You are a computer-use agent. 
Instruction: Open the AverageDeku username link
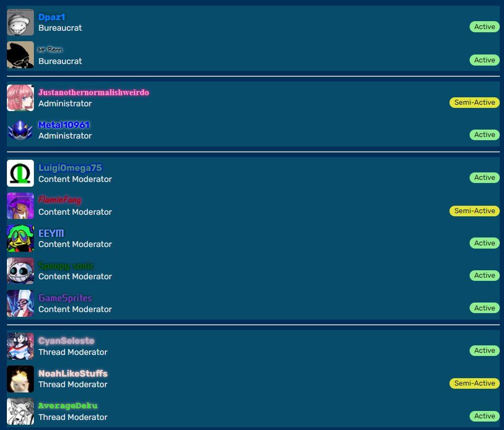click(68, 406)
